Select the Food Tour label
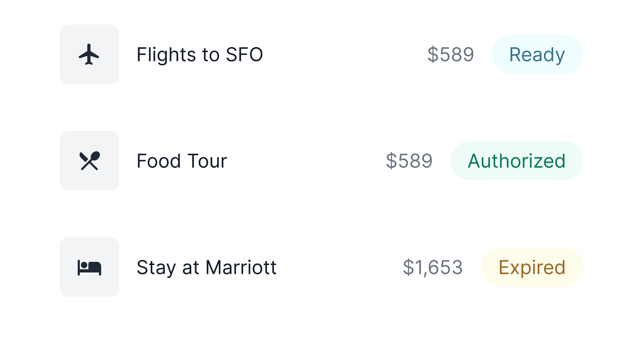Viewport: 643px width, 364px height. point(182,160)
